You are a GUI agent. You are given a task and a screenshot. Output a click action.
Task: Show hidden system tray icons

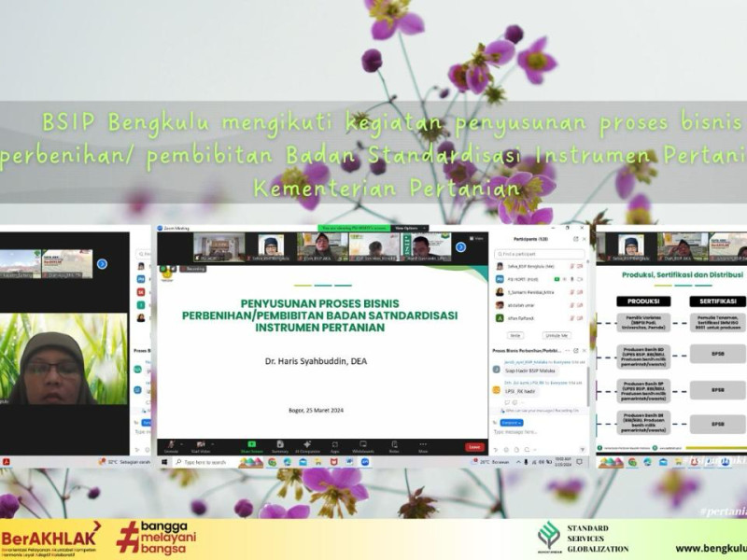pyautogui.click(x=518, y=462)
